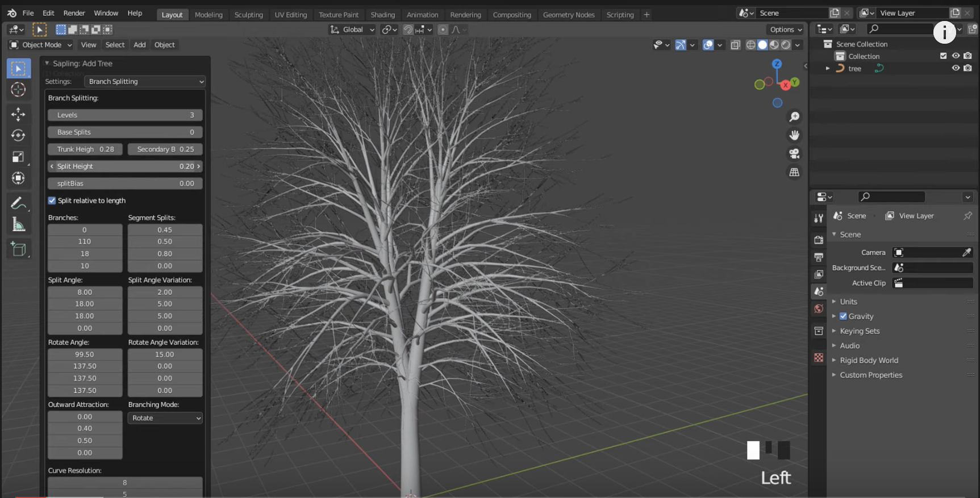Toggle Split relative to length checkbox

coord(52,200)
